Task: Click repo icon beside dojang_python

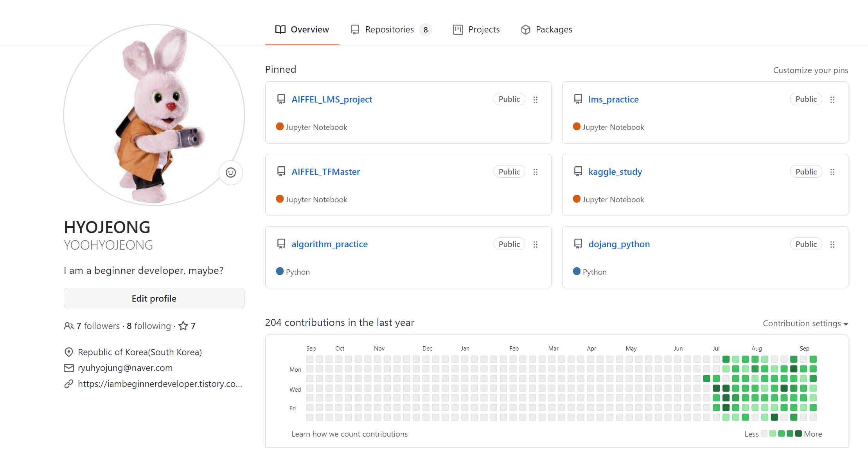Action: point(578,244)
